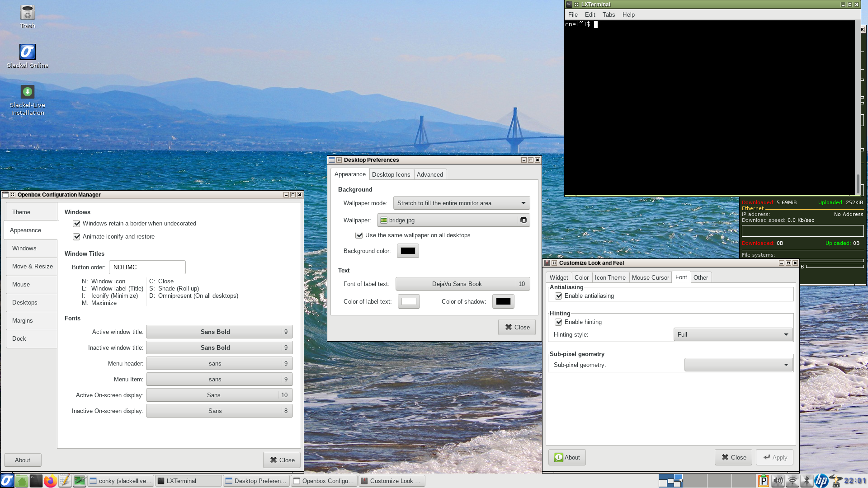868x488 pixels.
Task: Pick the Background color swatch
Action: (408, 251)
